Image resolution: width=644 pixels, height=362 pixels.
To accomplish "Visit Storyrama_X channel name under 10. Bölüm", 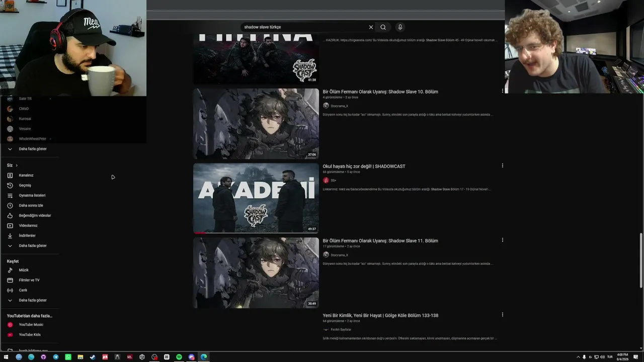I will click(340, 106).
